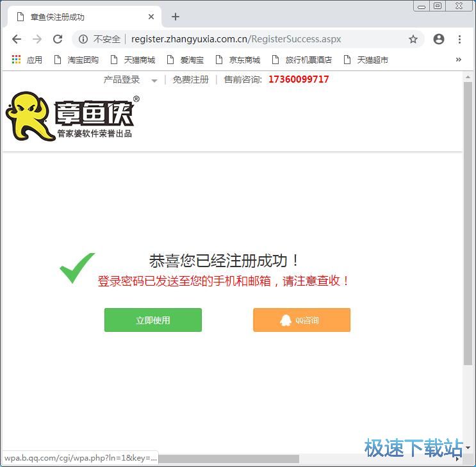Close the browser window
Image resolution: width=476 pixels, height=467 pixels.
[459, 6]
